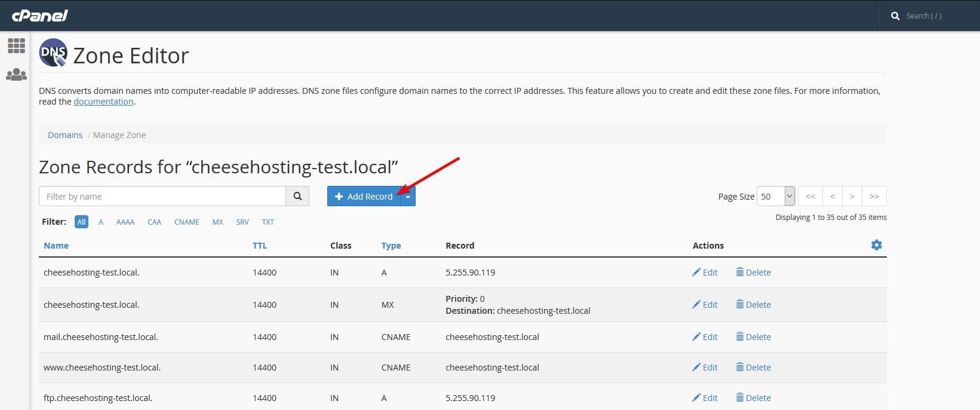Go to Domains breadcrumb link

tap(65, 135)
